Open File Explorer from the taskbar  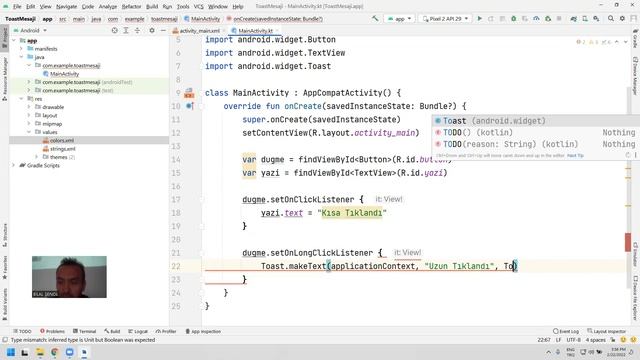click(x=40, y=352)
